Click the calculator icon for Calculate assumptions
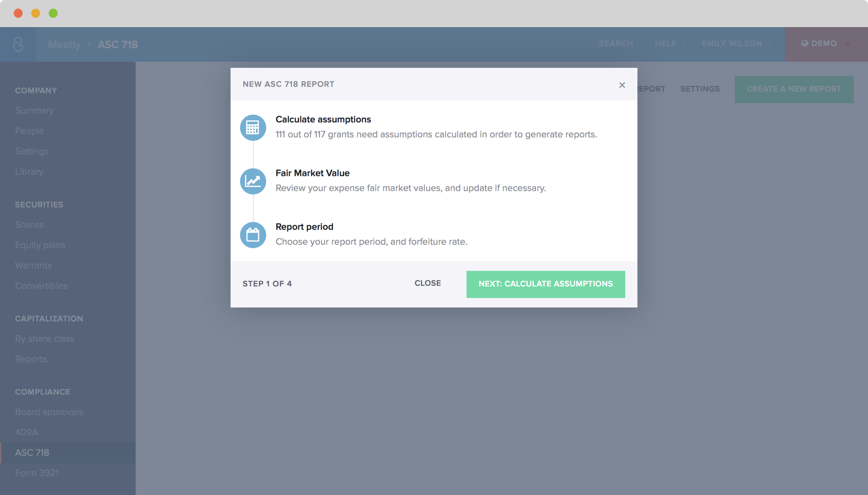The image size is (868, 495). click(x=253, y=127)
